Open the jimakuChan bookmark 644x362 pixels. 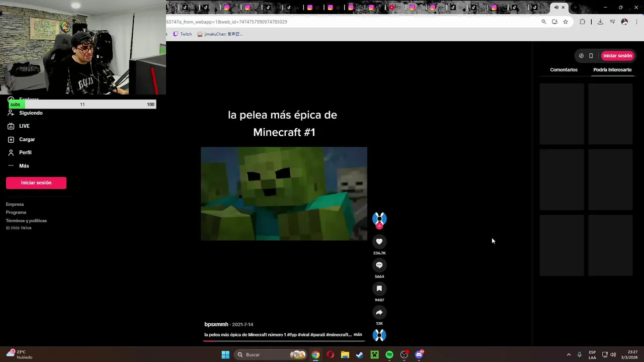point(220,34)
